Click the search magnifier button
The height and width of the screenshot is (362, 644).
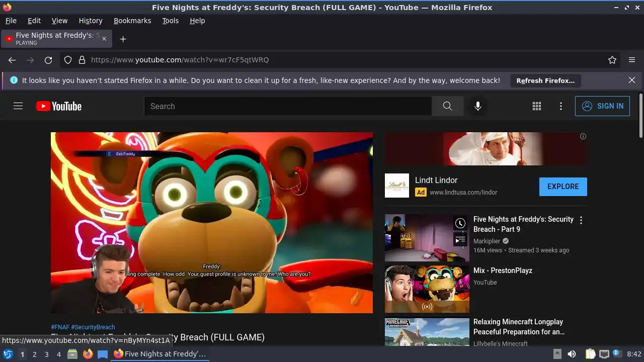tap(448, 106)
